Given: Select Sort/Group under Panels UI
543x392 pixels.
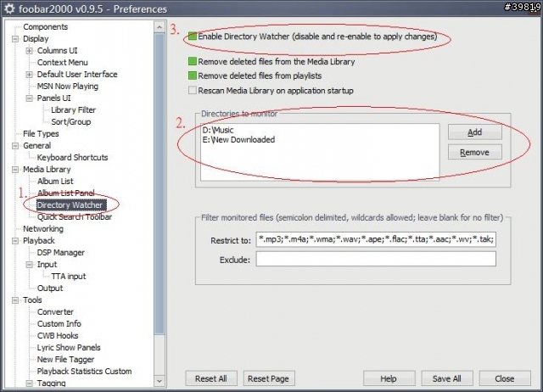Looking at the screenshot, I should tap(71, 122).
